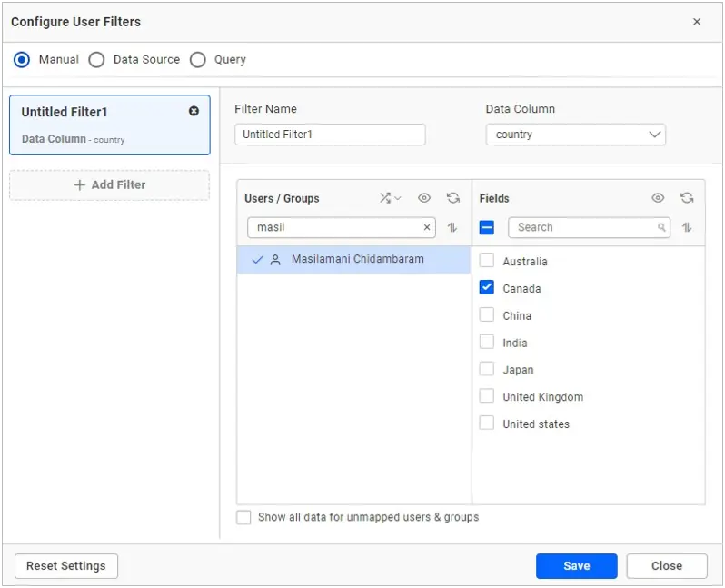Check the Japan checkbox

point(486,369)
